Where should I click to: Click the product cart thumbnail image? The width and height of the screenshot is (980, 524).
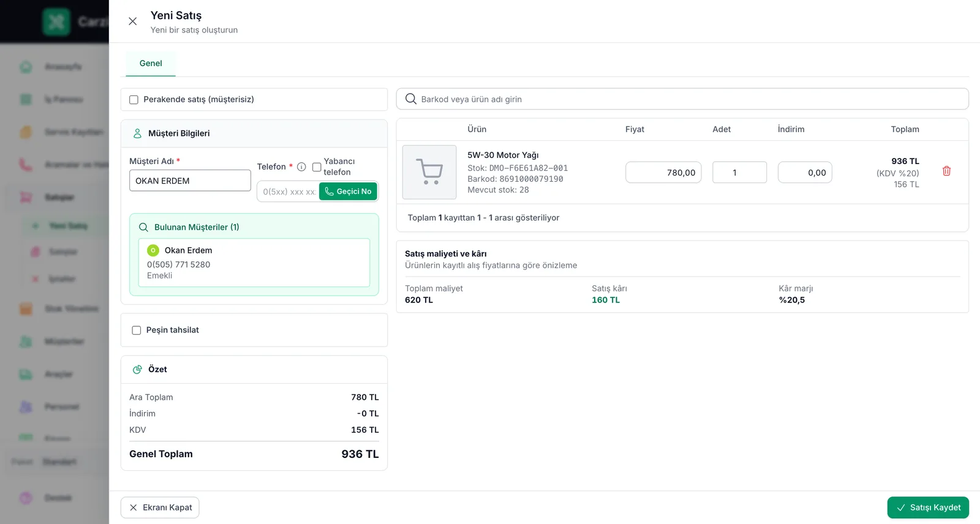(429, 172)
